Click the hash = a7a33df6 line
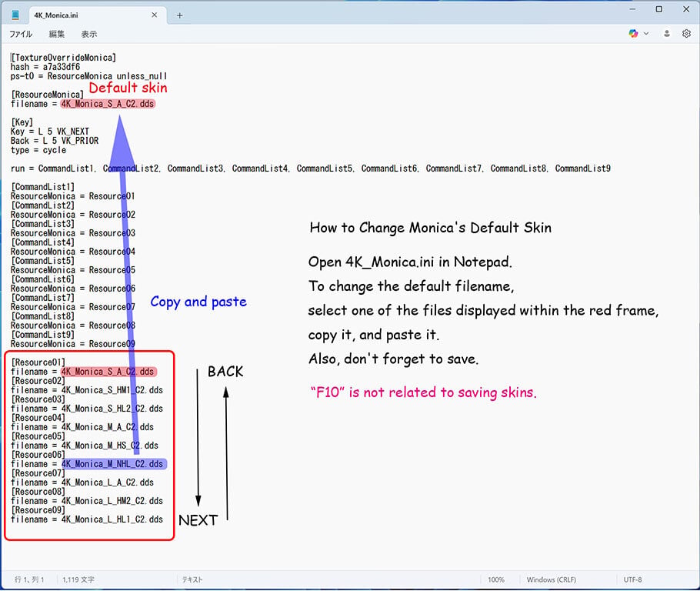The image size is (700, 591). [x=45, y=67]
